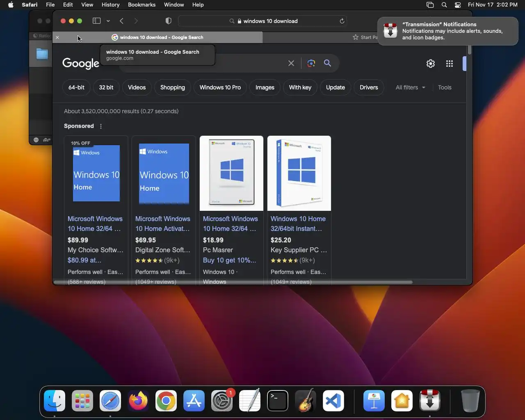Open the History menu
This screenshot has height=420, width=525.
tap(110, 5)
